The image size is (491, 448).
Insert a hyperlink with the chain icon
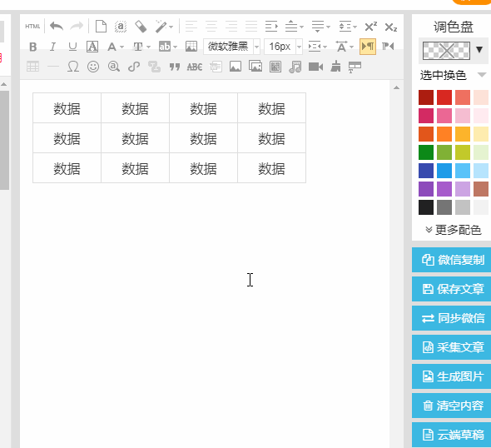tap(134, 67)
